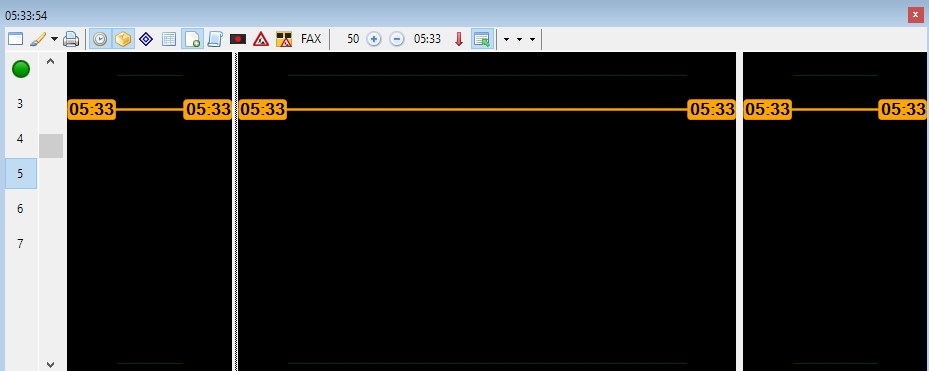Toggle the highlighted yellow box button
Image resolution: width=929 pixels, height=371 pixels.
[123, 39]
